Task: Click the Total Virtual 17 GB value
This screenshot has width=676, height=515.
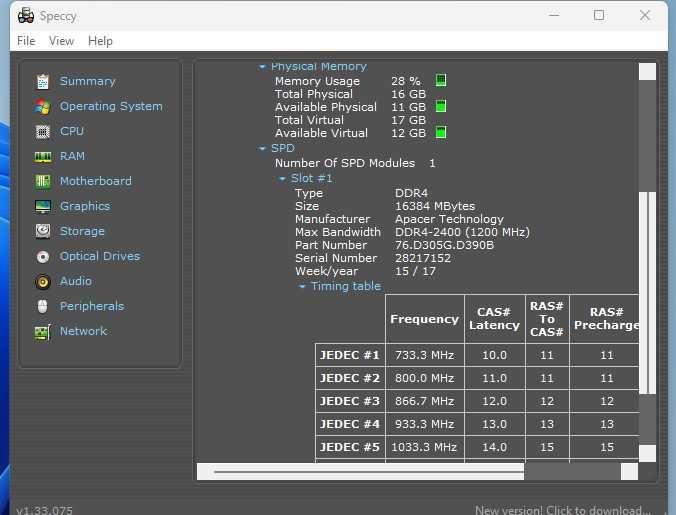Action: 408,120
